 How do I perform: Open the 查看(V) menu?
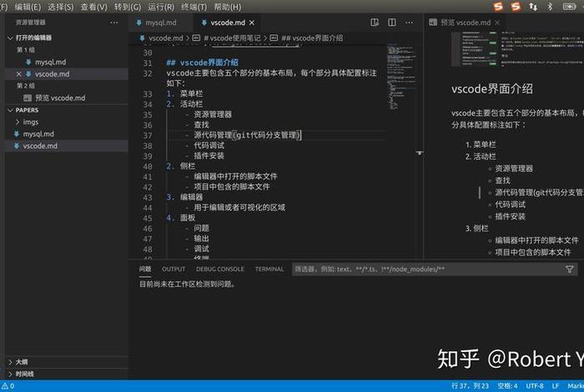pos(93,7)
